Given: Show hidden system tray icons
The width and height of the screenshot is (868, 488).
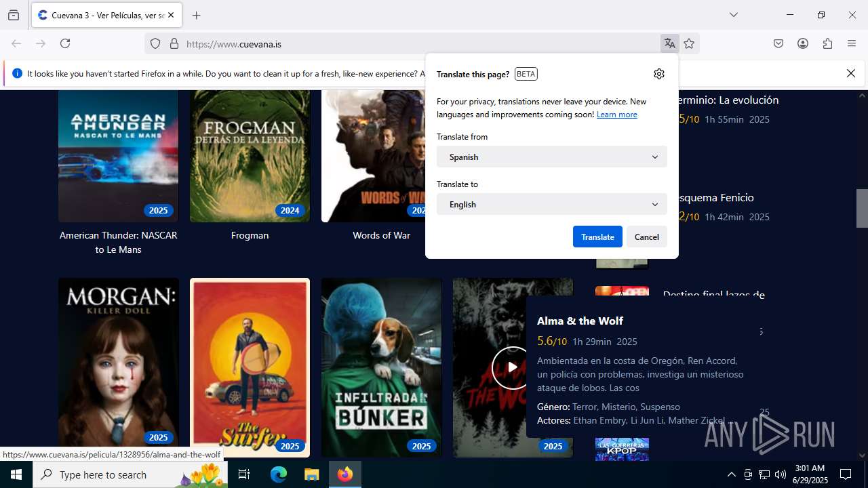Looking at the screenshot, I should (x=731, y=474).
